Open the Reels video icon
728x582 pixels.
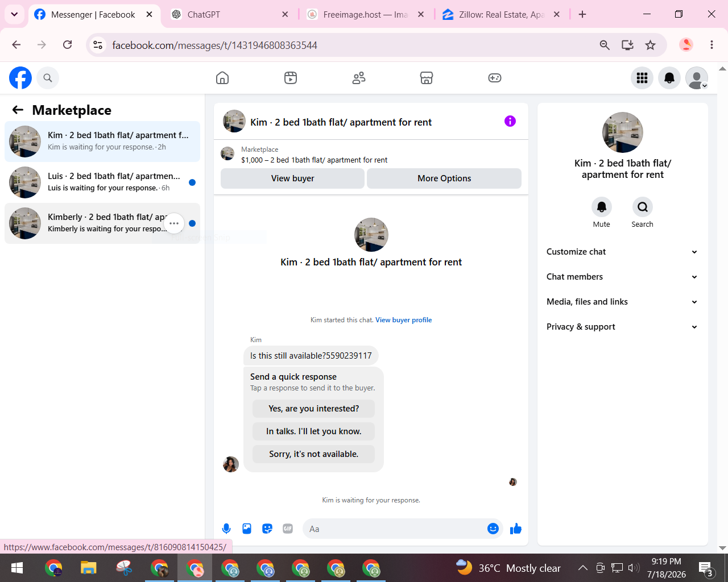(291, 78)
